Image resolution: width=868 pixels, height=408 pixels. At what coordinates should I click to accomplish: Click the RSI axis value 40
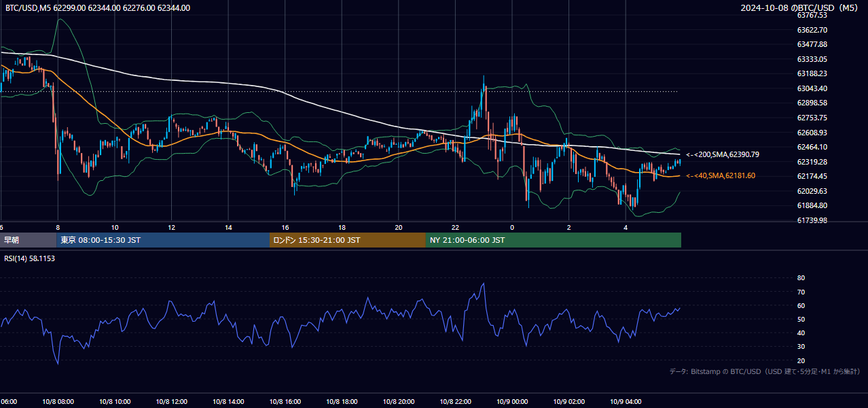801,333
